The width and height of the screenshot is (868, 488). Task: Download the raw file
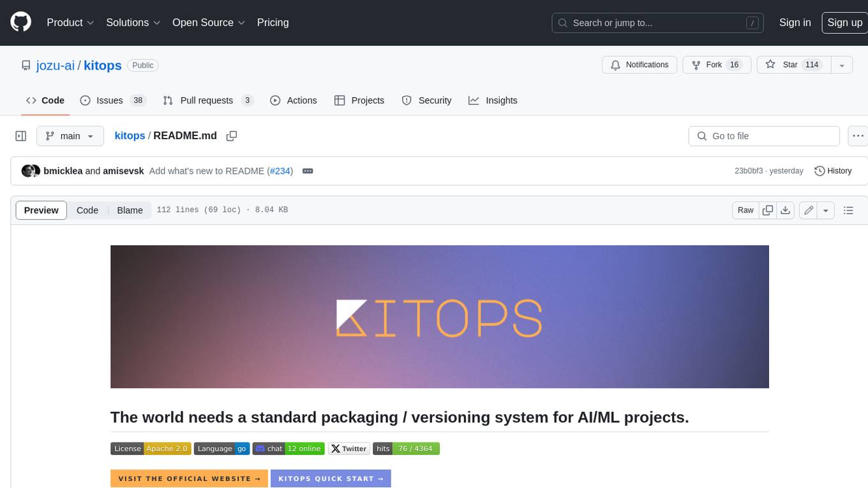(x=786, y=210)
